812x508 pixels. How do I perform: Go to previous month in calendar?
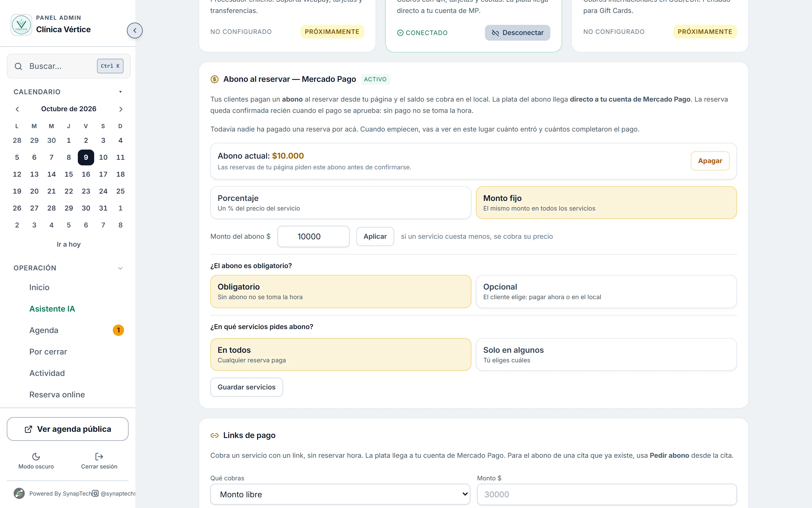[x=17, y=109]
